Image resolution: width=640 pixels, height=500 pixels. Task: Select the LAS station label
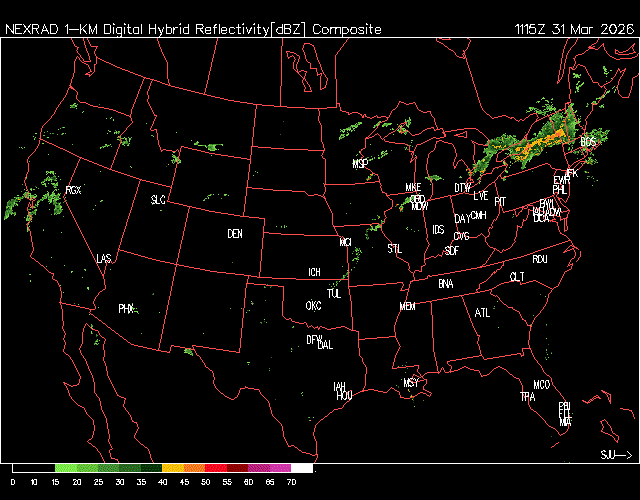coord(104,259)
